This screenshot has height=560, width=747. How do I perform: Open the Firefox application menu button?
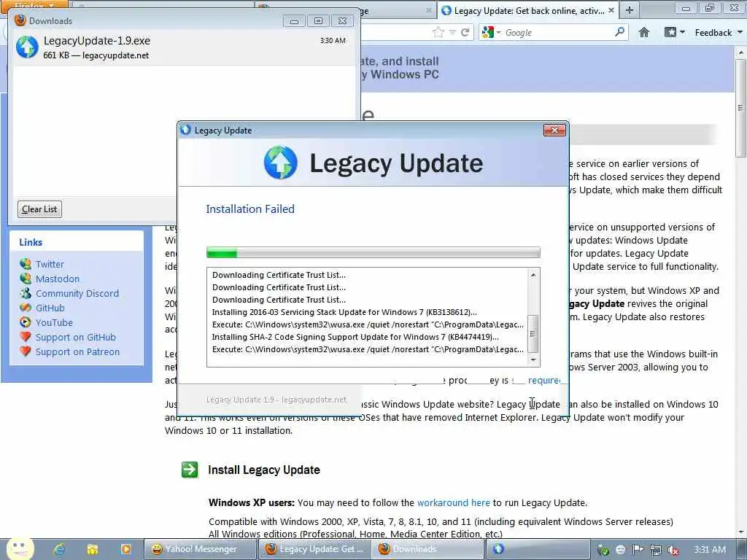[34, 5]
